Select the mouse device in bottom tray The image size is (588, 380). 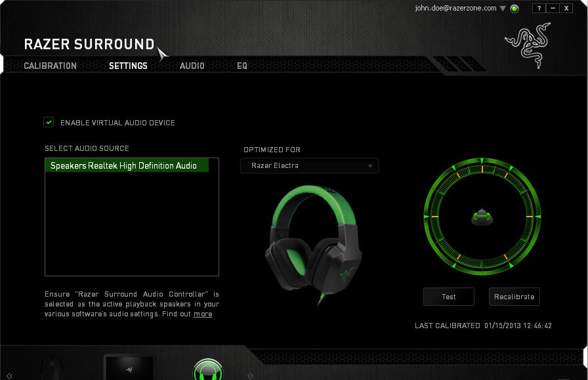[x=52, y=368]
